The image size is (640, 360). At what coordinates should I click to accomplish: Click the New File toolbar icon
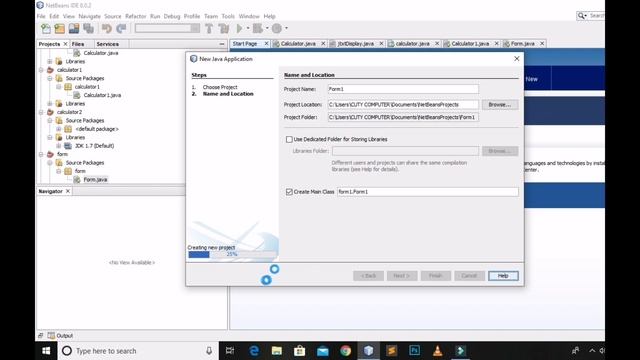(46, 29)
